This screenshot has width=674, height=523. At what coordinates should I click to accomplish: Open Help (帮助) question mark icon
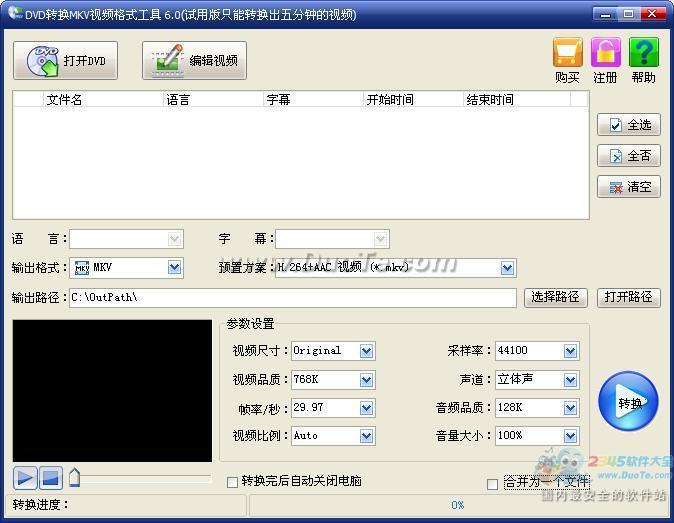coord(643,54)
